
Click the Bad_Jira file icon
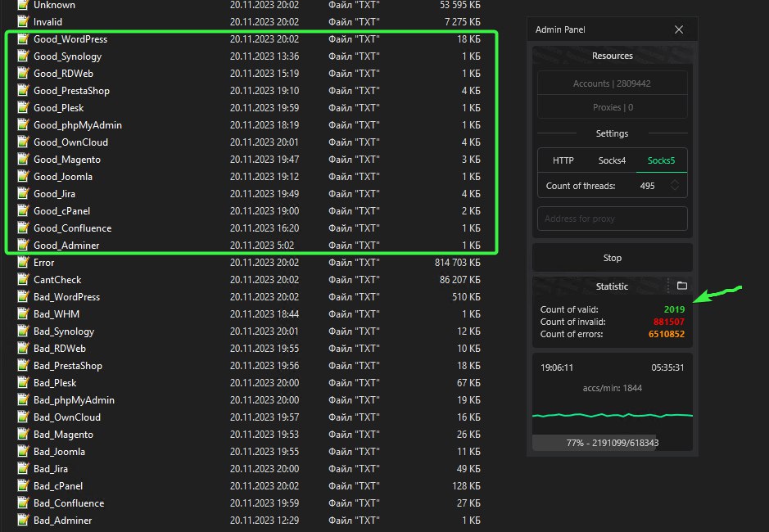pyautogui.click(x=24, y=469)
